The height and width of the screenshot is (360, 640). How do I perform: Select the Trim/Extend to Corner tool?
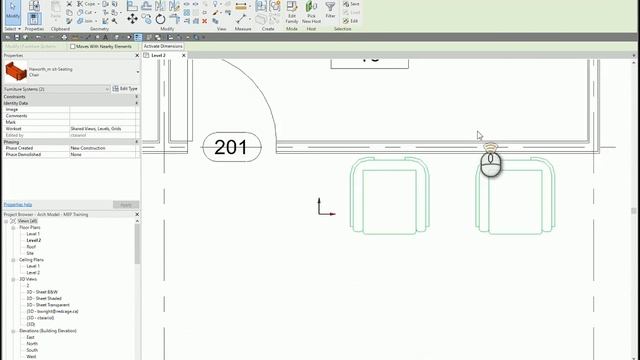coord(174,18)
